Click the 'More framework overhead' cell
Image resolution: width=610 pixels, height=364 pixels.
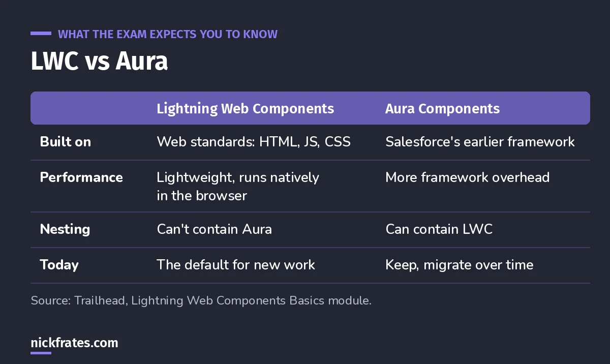(467, 177)
